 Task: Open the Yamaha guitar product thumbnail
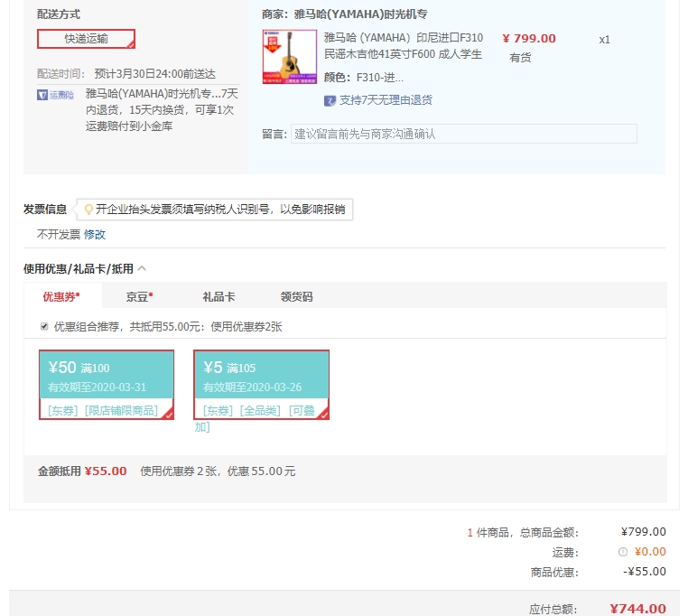(289, 57)
